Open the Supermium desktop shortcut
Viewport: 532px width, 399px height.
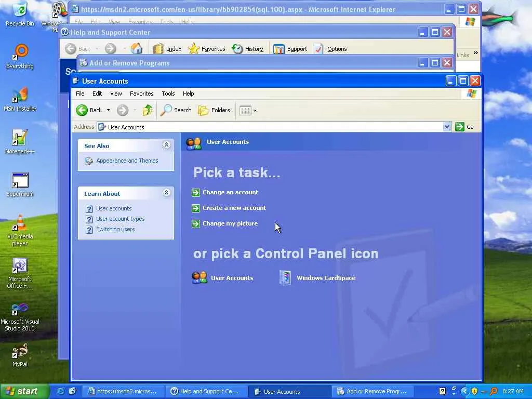20,184
